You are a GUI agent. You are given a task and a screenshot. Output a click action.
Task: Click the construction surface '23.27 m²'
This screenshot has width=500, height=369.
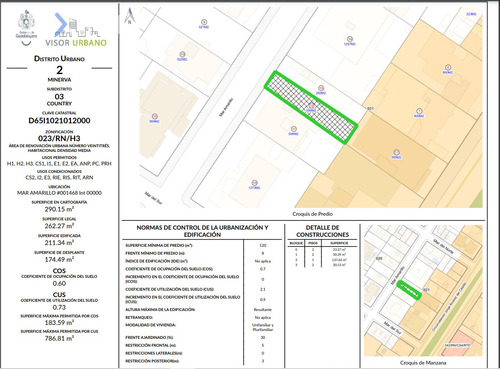339,249
